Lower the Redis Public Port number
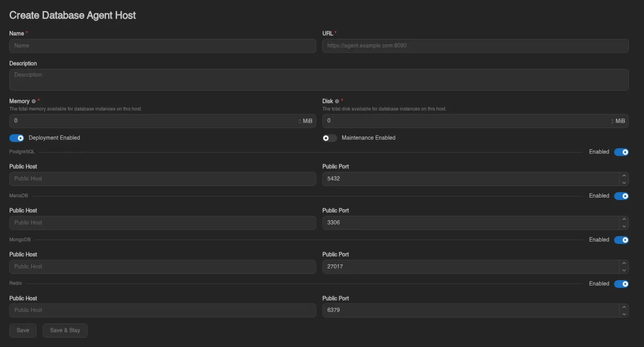Viewport: 644px width, 347px height. click(624, 314)
